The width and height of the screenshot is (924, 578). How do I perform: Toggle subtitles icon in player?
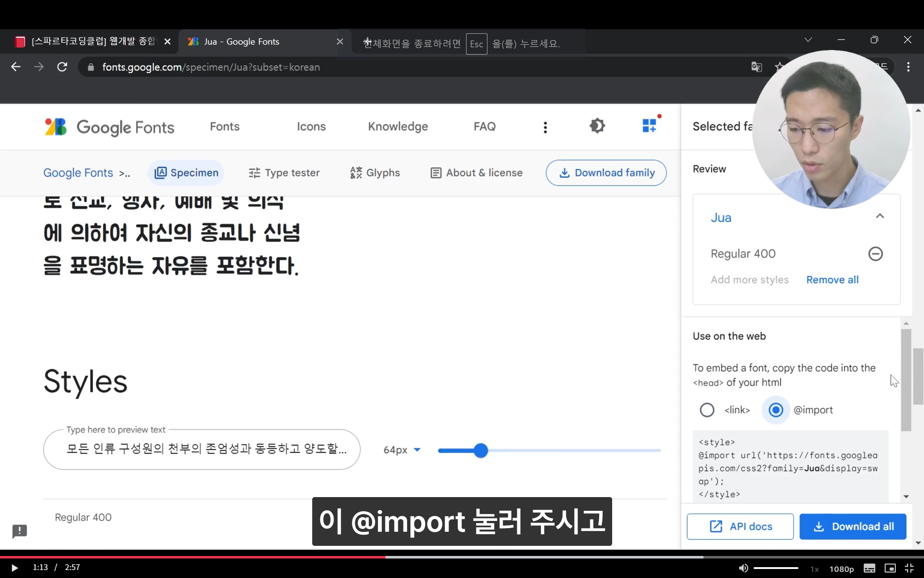coord(869,568)
